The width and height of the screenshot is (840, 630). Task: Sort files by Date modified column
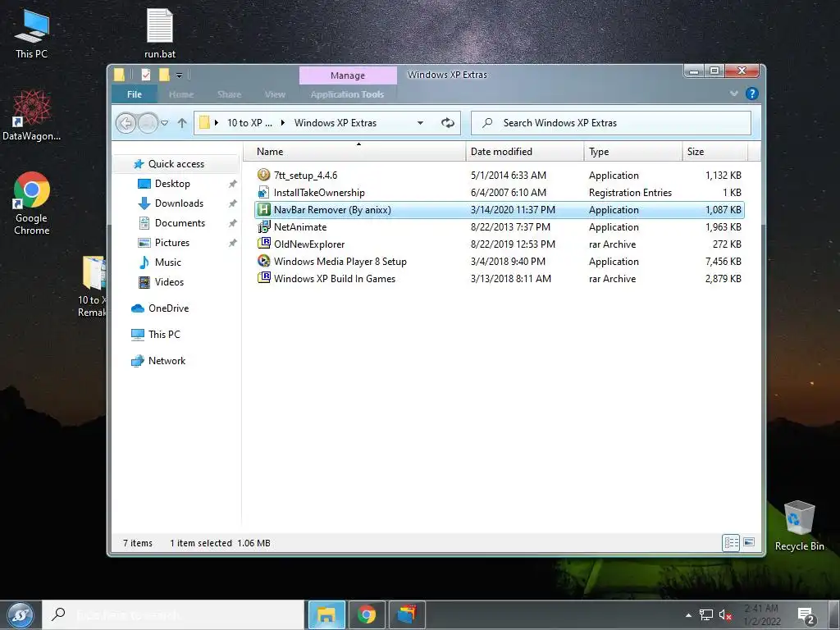[x=525, y=152]
